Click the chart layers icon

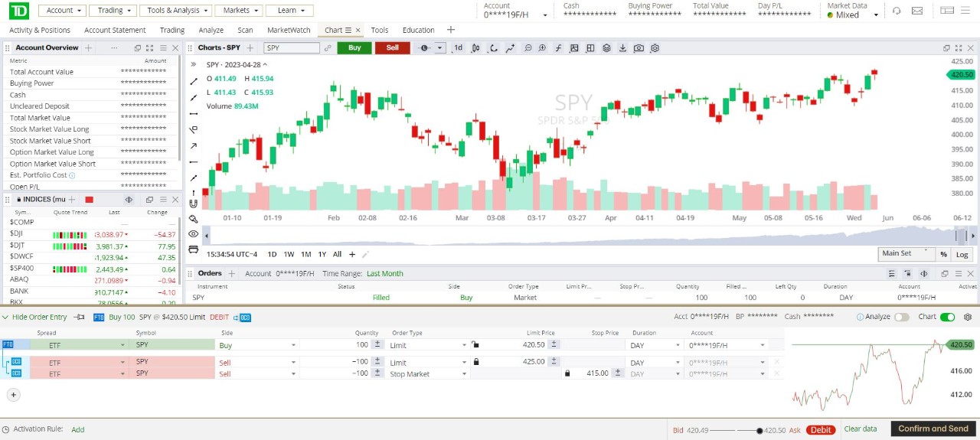[606, 47]
